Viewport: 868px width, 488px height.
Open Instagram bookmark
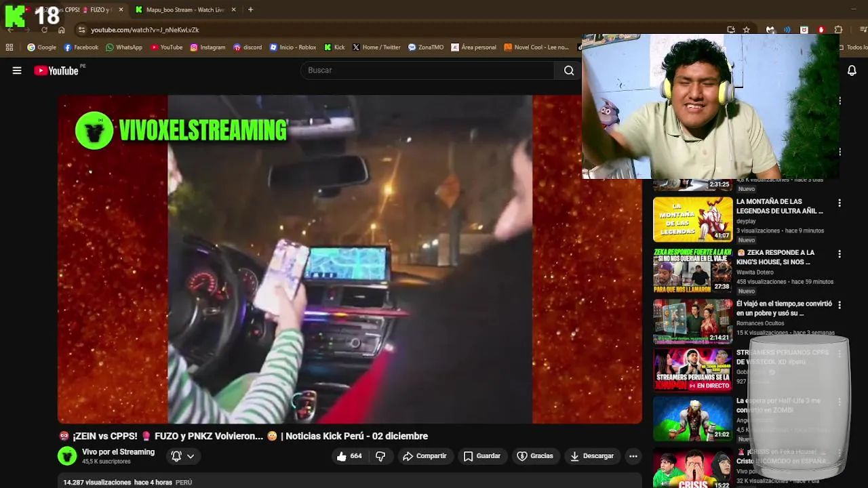pyautogui.click(x=208, y=47)
